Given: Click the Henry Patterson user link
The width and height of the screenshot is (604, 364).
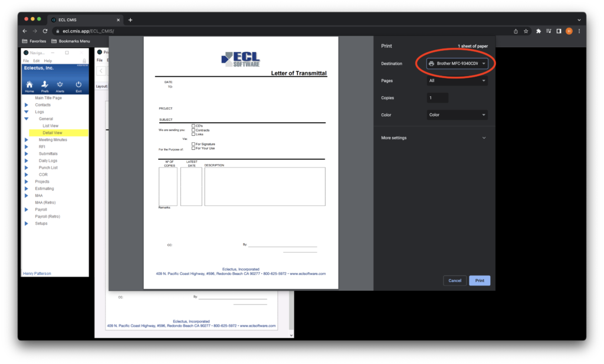Looking at the screenshot, I should (37, 274).
